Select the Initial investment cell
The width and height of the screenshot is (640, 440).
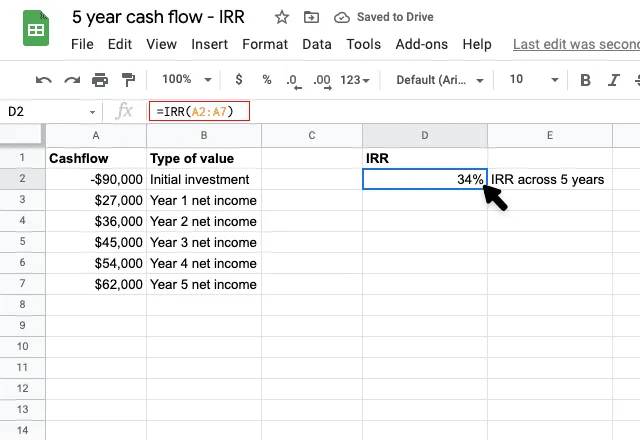(204, 179)
